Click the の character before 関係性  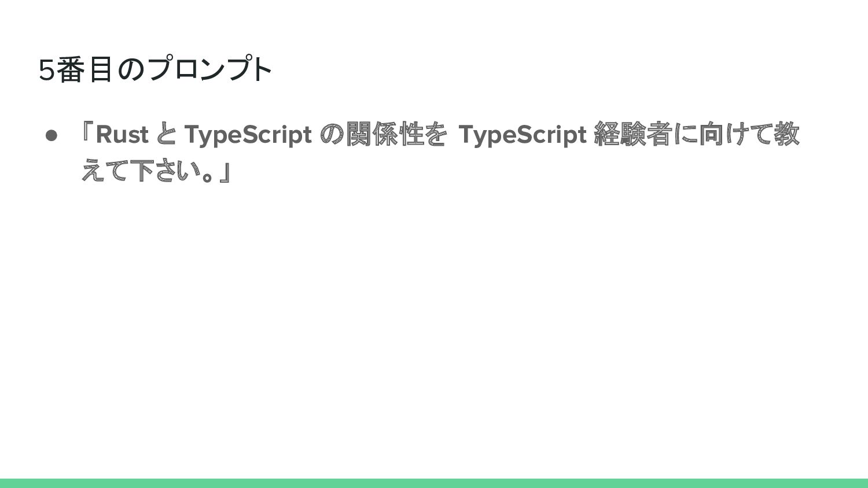332,134
